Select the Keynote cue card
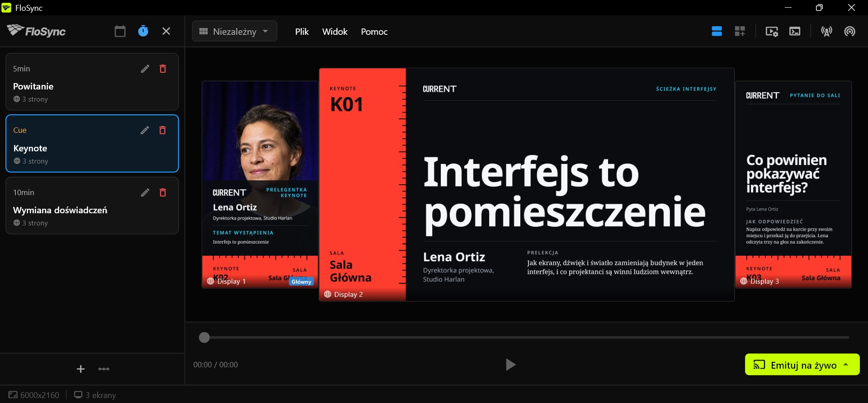 (x=92, y=144)
